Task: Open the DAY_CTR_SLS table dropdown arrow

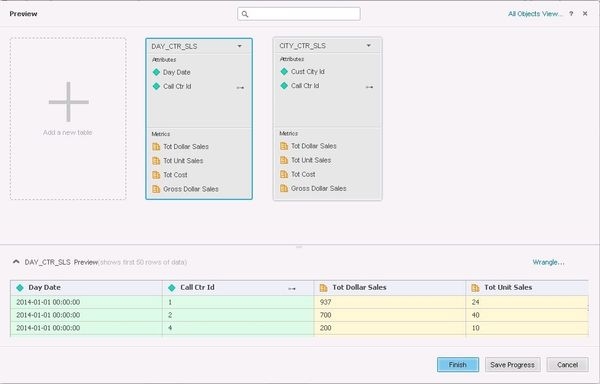Action: (x=240, y=46)
